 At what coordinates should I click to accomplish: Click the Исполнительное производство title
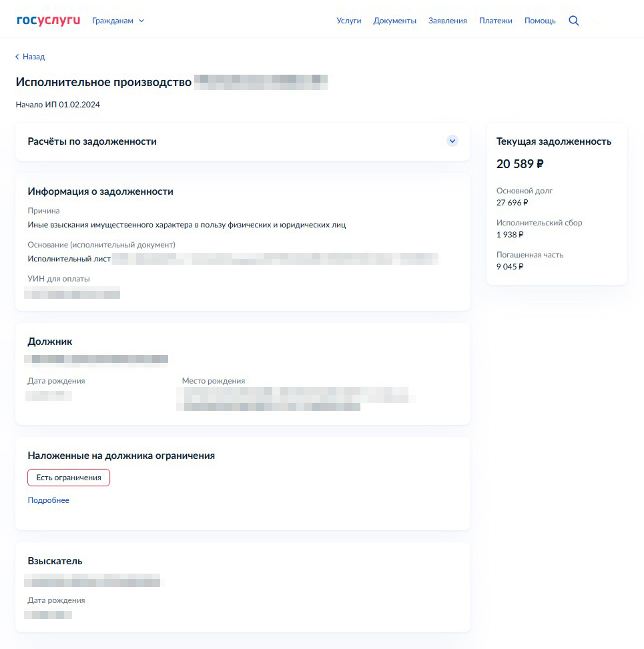click(x=103, y=82)
